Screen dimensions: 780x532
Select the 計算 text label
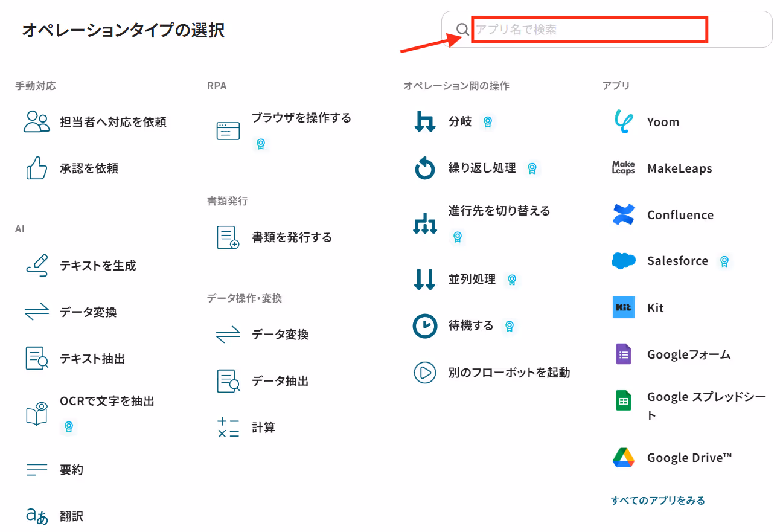(264, 427)
